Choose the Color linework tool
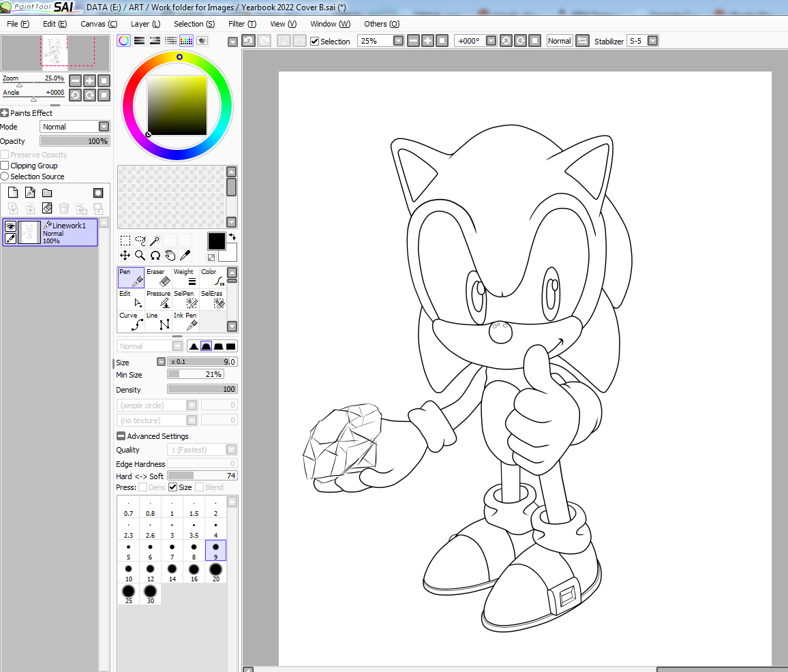The image size is (788, 672). (x=213, y=277)
